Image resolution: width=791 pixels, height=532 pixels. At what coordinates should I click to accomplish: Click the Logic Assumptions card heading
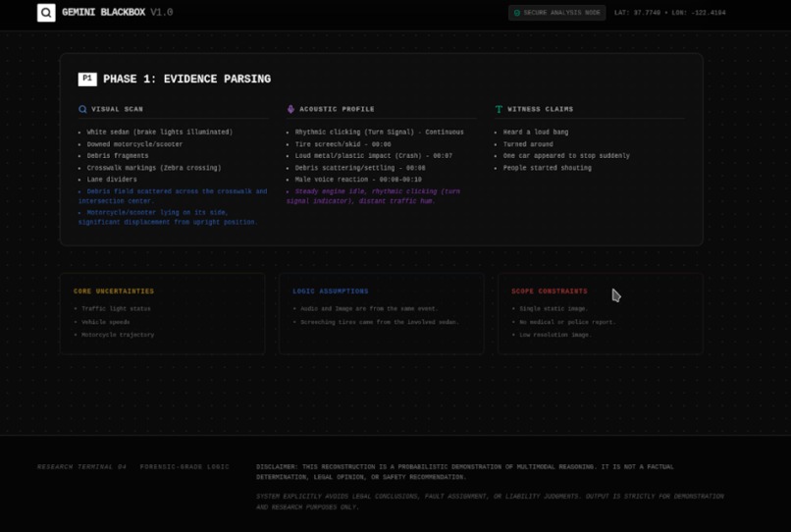click(x=331, y=292)
